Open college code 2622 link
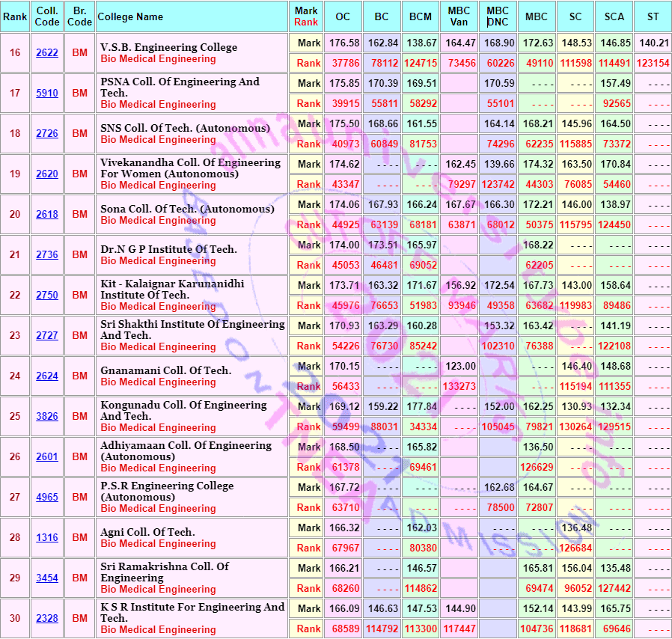 tap(47, 52)
